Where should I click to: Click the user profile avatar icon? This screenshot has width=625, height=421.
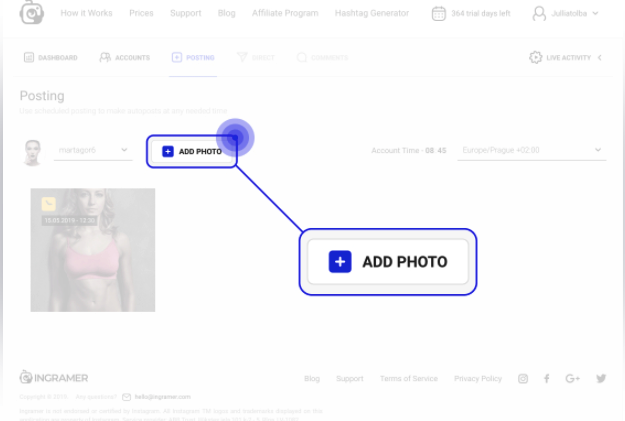pyautogui.click(x=539, y=14)
